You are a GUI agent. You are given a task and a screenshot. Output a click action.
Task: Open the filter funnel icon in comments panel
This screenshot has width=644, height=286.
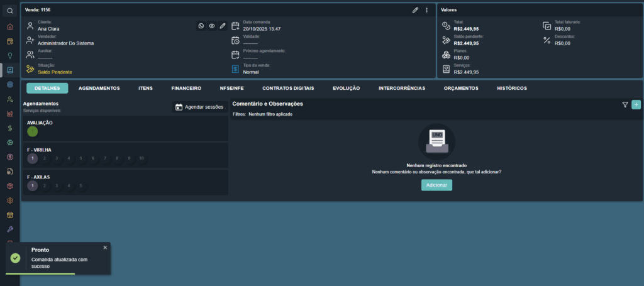[x=625, y=105]
